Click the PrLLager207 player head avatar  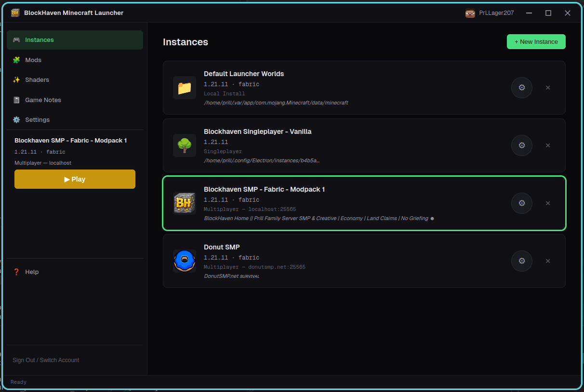470,13
